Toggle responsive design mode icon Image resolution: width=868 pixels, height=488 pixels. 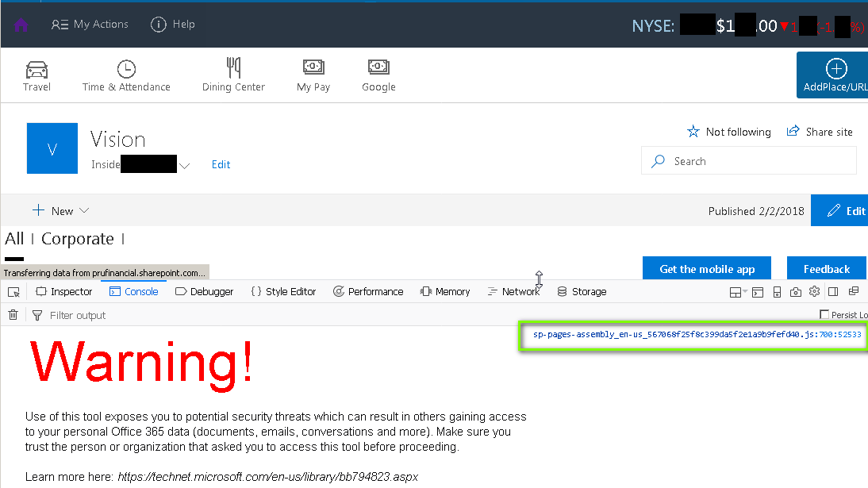click(777, 291)
